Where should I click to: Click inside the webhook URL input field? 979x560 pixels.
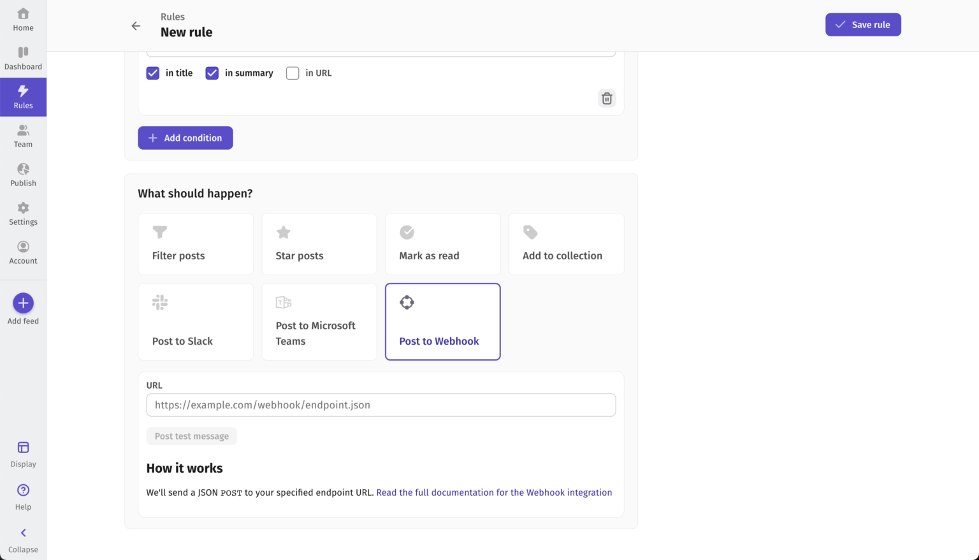click(x=381, y=405)
